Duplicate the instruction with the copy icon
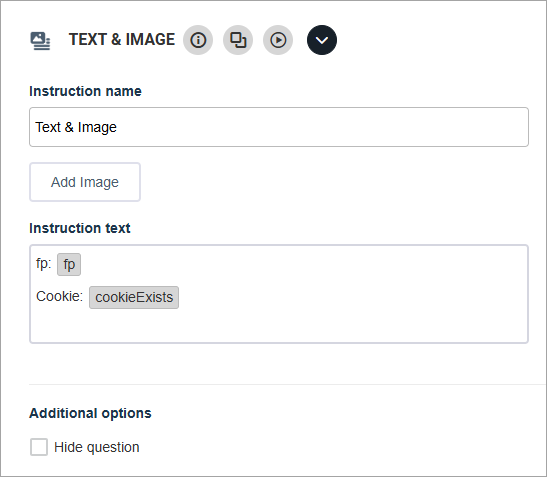The image size is (547, 477). coord(238,40)
